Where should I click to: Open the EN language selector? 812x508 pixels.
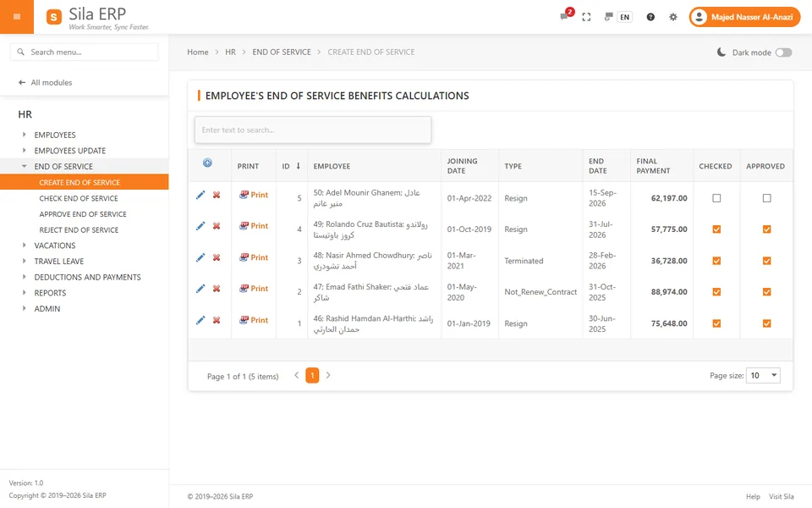(x=624, y=17)
